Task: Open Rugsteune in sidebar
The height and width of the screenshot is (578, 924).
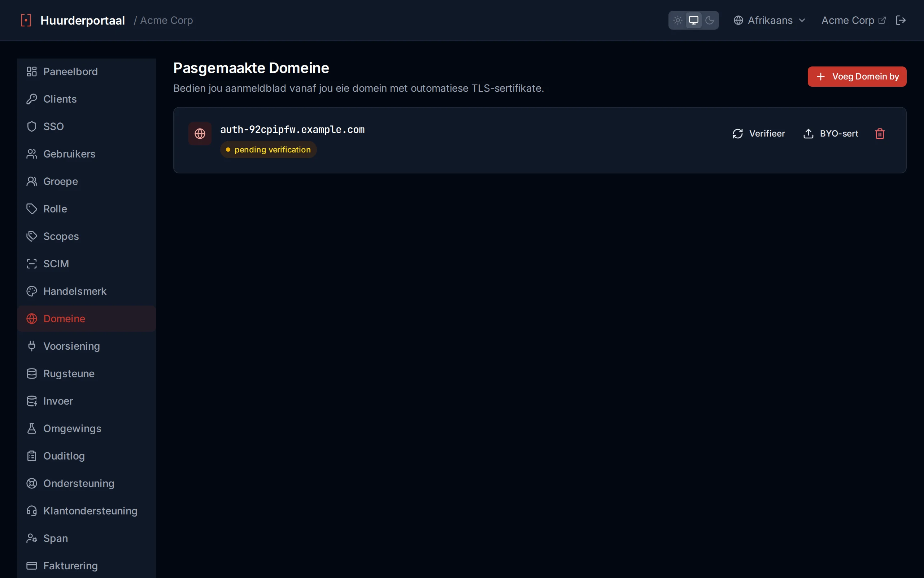Action: [86, 374]
